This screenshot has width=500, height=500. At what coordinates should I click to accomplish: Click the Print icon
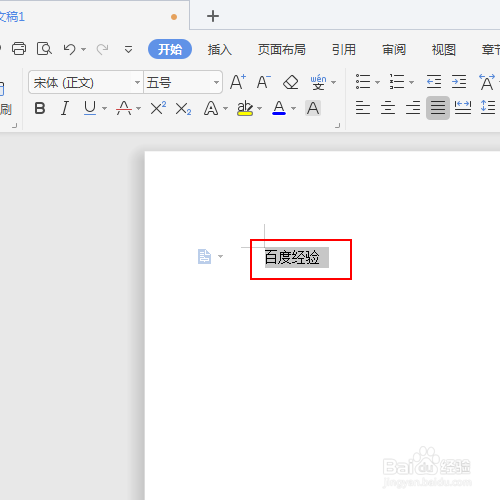[19, 49]
